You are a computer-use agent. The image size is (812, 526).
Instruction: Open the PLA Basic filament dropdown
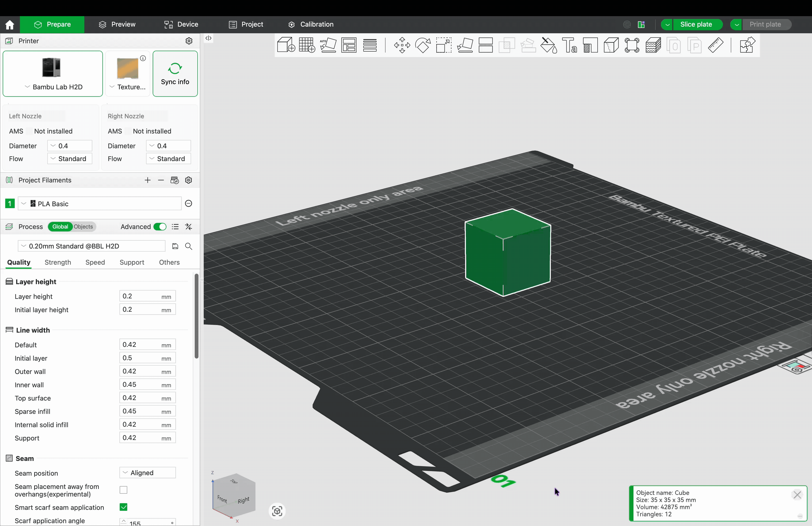click(x=99, y=204)
